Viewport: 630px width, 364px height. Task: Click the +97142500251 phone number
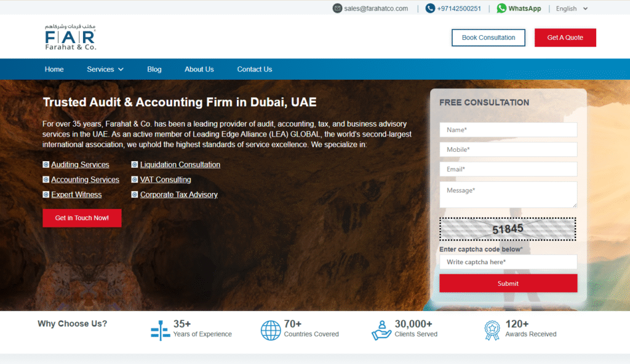pos(459,9)
